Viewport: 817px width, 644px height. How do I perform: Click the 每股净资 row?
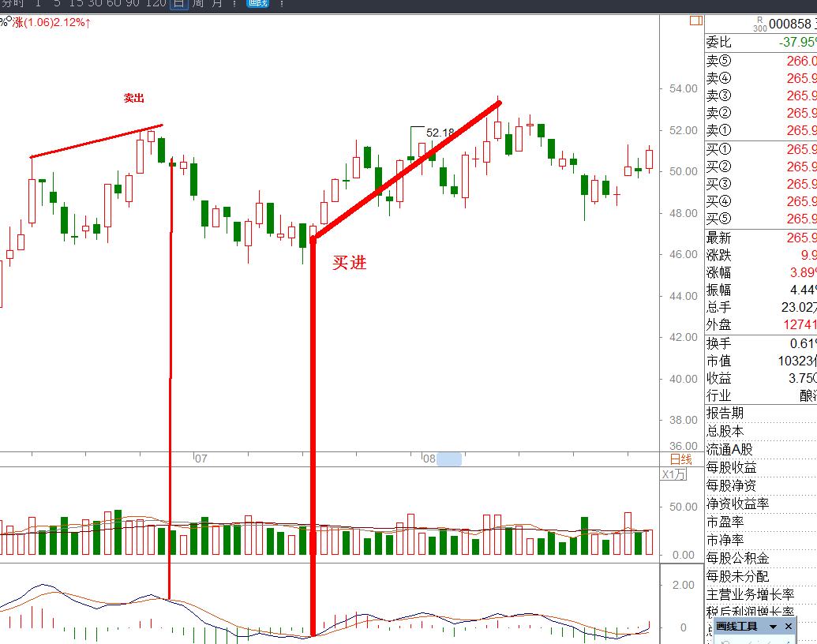[x=761, y=485]
